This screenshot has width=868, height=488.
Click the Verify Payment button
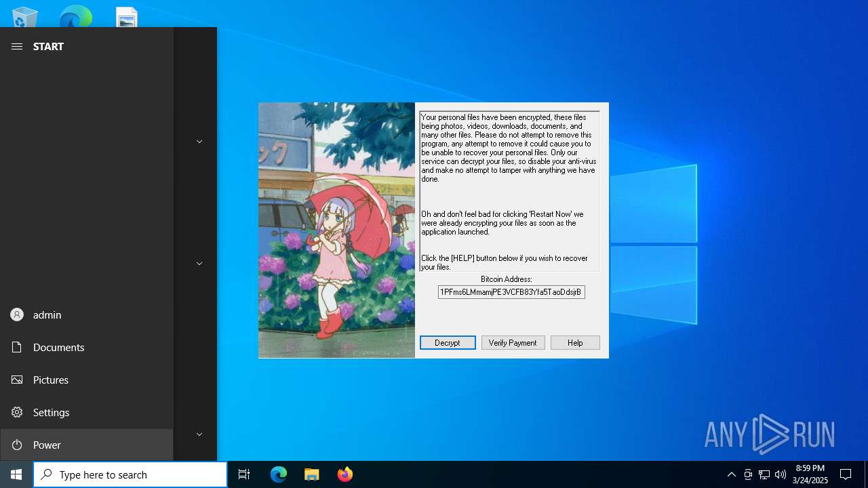coord(513,343)
